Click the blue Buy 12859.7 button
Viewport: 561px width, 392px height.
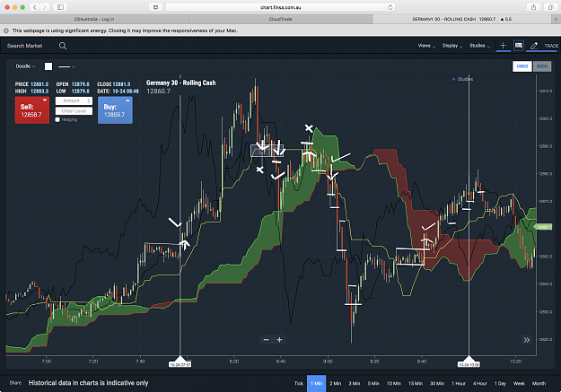click(115, 110)
